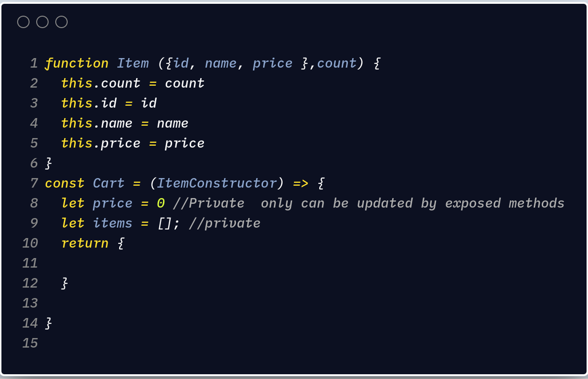Click the 'return' keyword on line 10
This screenshot has height=379, width=588.
point(85,243)
